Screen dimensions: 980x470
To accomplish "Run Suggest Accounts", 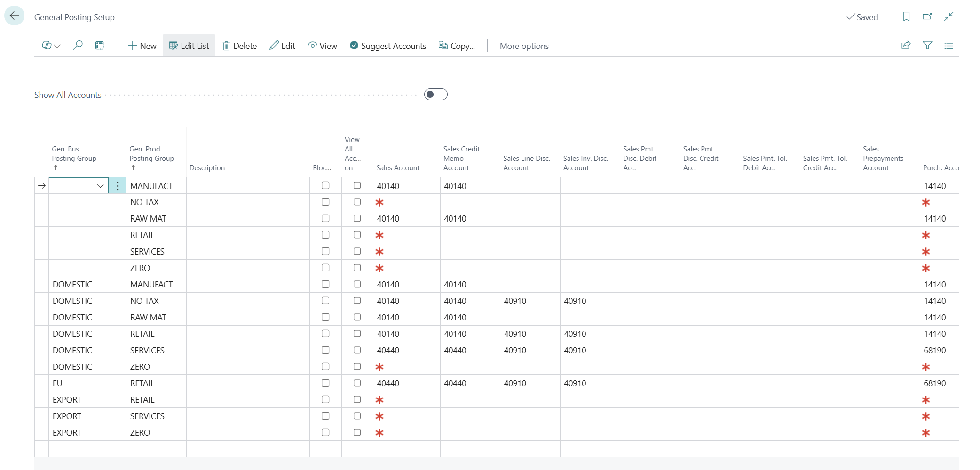I will 388,46.
